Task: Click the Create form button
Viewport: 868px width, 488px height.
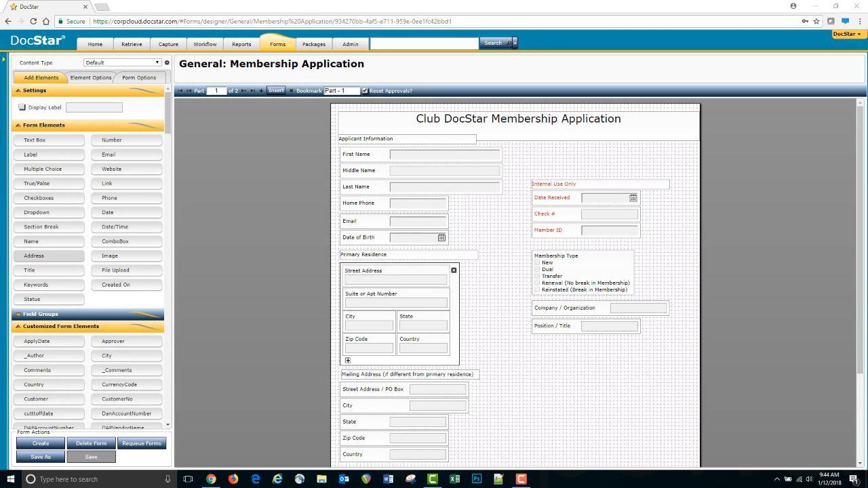Action: tap(41, 443)
